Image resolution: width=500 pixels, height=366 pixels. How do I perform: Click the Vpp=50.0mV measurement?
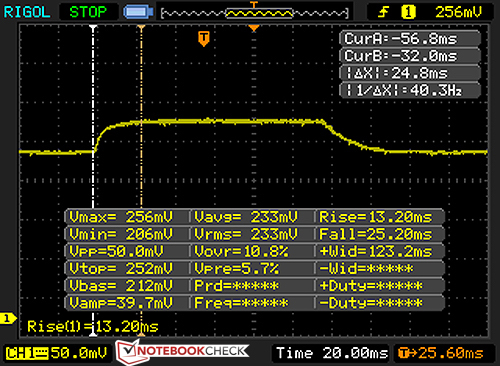117,251
